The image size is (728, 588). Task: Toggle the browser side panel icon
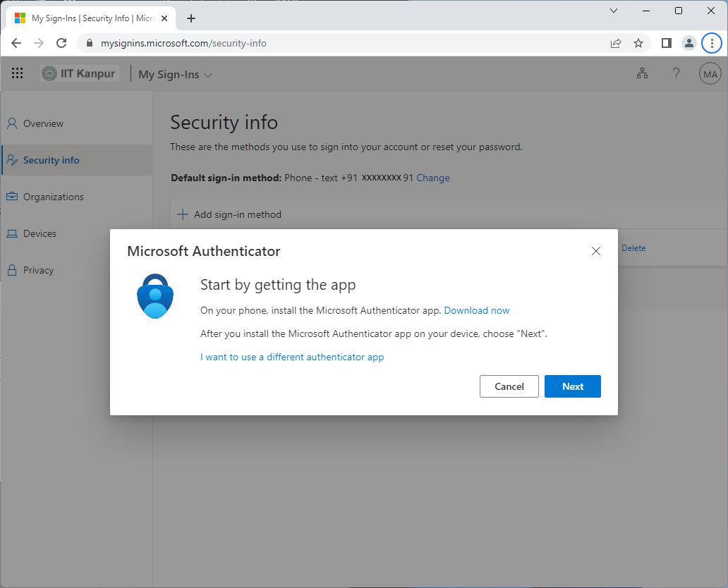[x=666, y=43]
